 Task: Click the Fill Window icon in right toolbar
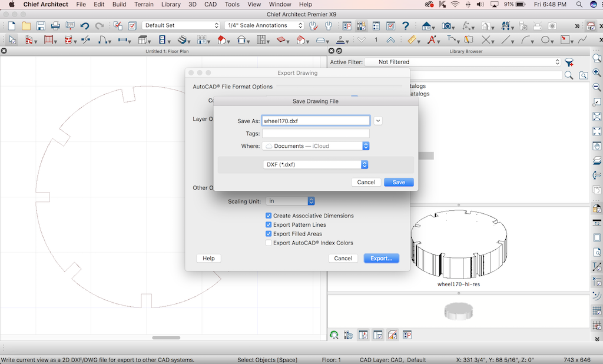[x=597, y=117]
